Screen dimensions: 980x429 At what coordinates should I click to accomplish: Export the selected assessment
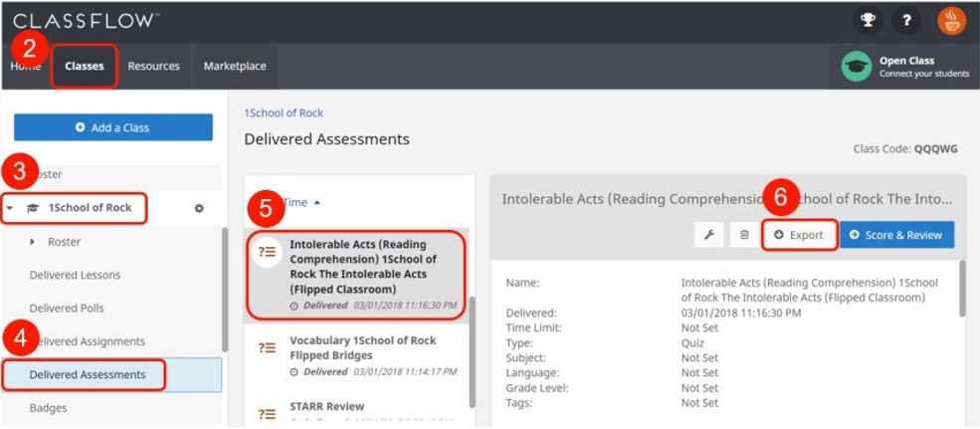click(x=799, y=235)
